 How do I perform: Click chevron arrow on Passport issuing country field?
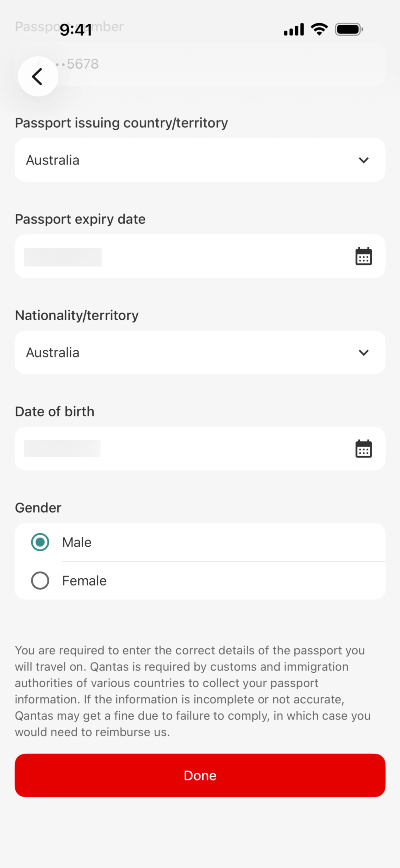[x=363, y=160]
